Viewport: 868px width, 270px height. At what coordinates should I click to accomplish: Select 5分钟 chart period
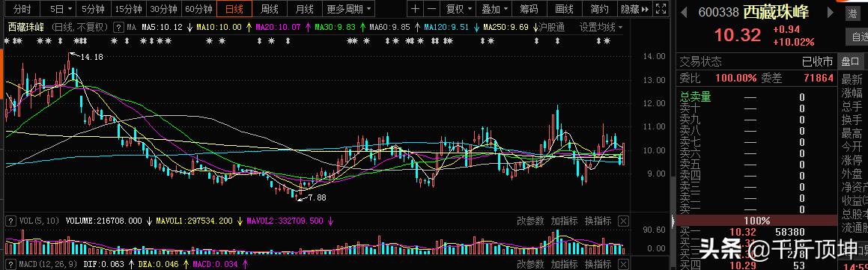pos(93,9)
